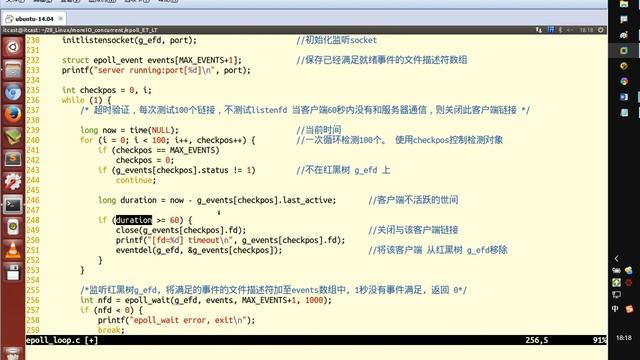The image size is (640, 360).
Task: Click the Ubuntu panel clock 18:18
Action: [587, 30]
